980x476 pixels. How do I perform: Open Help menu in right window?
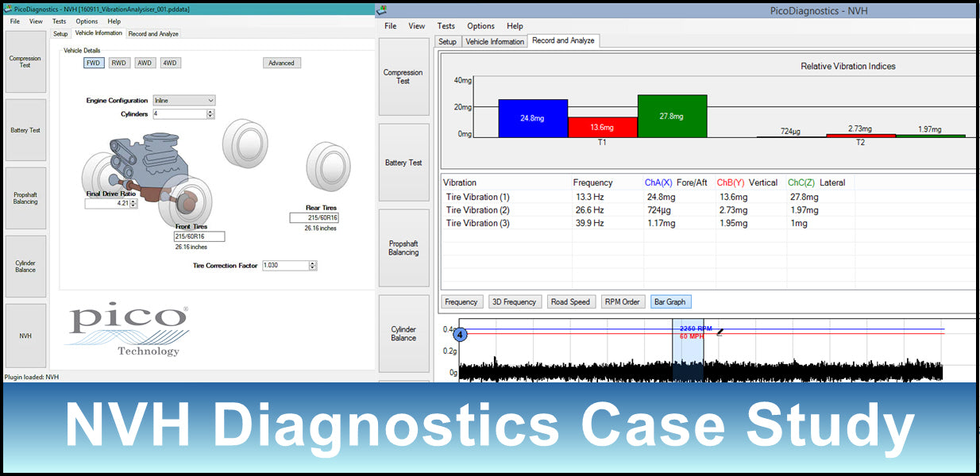pyautogui.click(x=515, y=26)
